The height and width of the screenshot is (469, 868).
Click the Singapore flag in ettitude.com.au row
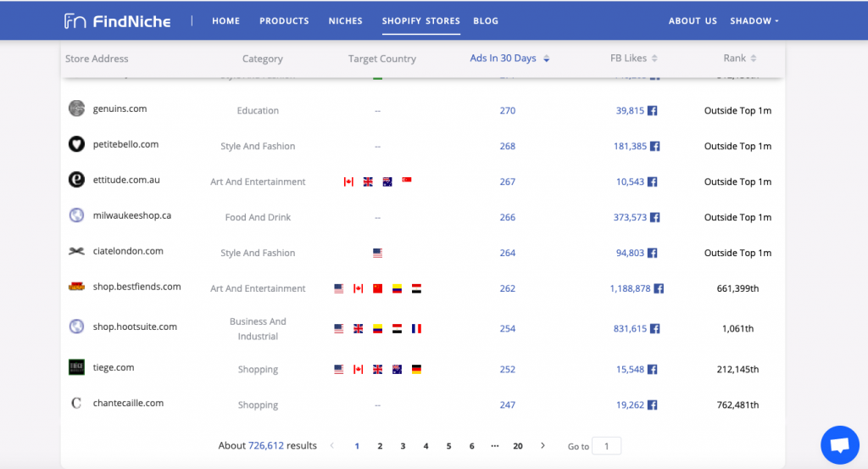(407, 180)
